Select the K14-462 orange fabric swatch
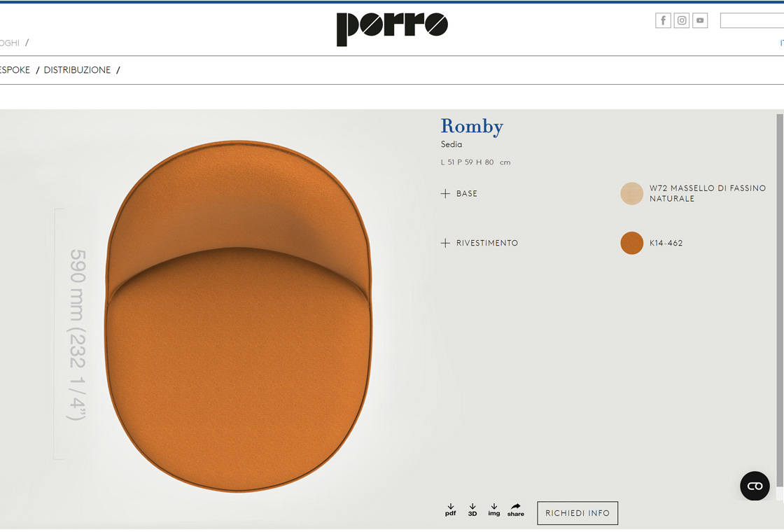 pos(631,244)
